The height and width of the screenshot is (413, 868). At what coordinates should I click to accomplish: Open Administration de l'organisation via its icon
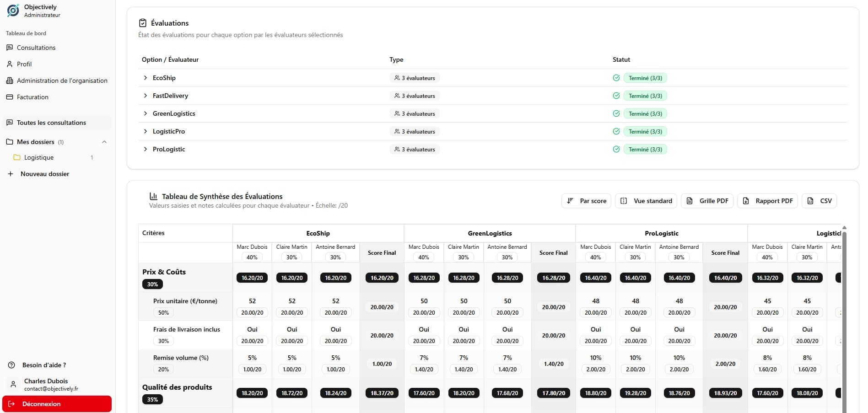[10, 80]
